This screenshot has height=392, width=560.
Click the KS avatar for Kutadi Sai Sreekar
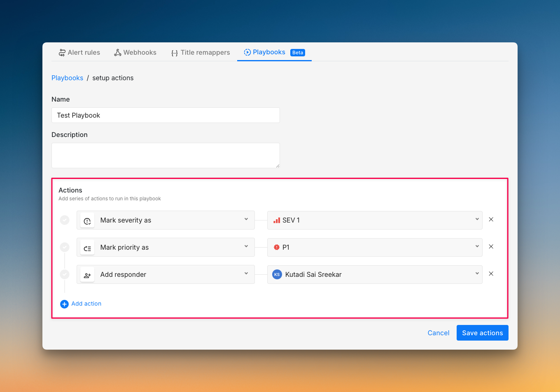[x=277, y=275]
